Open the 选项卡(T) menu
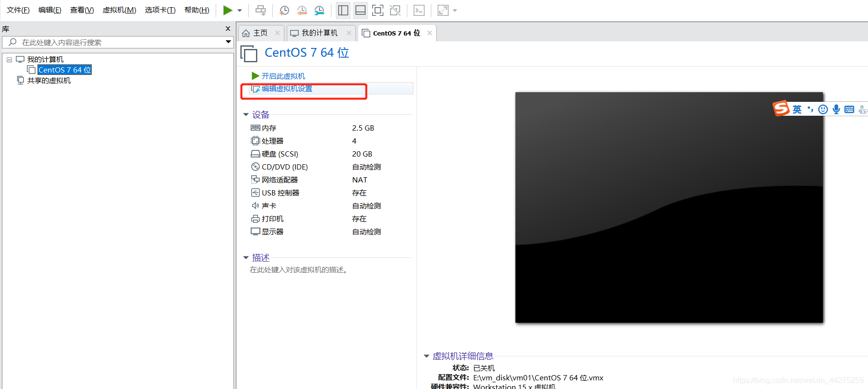 160,10
